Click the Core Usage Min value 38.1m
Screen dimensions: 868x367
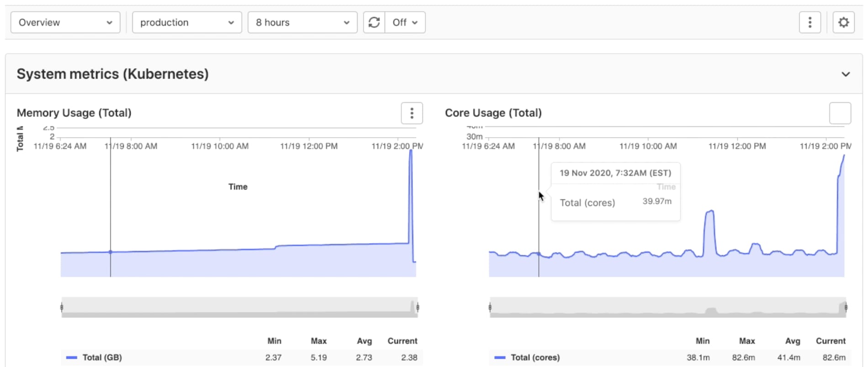point(698,357)
